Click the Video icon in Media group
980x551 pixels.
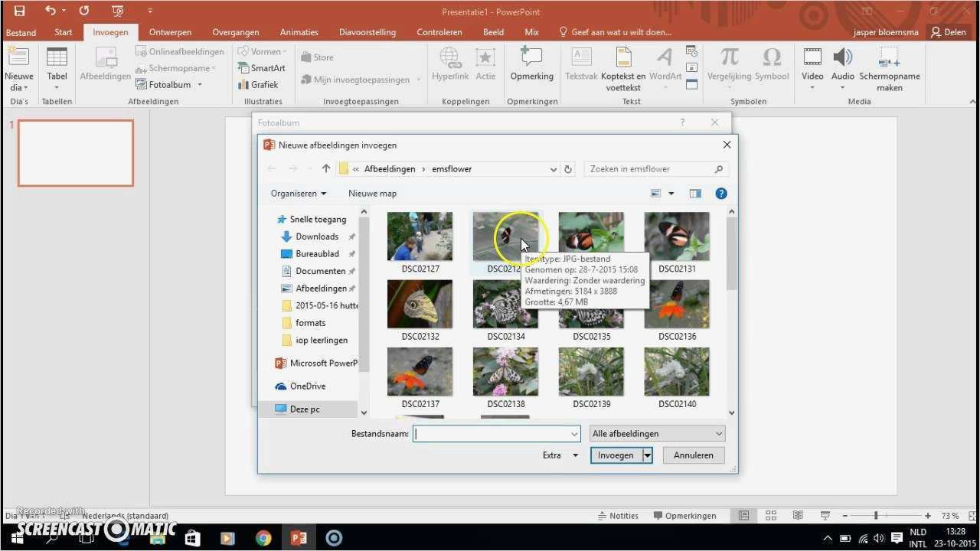812,57
